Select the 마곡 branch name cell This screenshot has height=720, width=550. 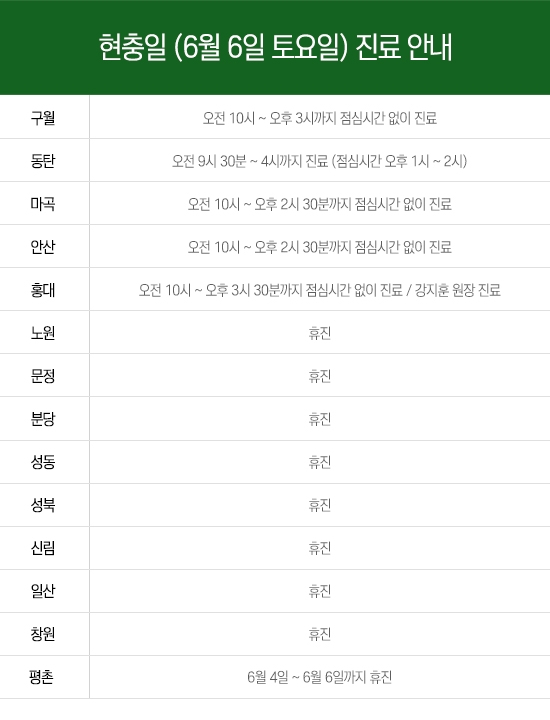coord(43,204)
